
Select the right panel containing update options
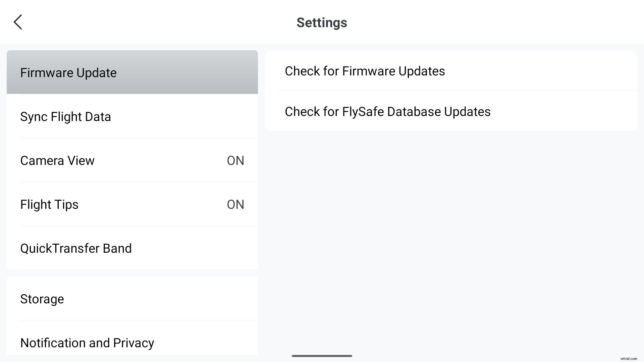click(450, 91)
